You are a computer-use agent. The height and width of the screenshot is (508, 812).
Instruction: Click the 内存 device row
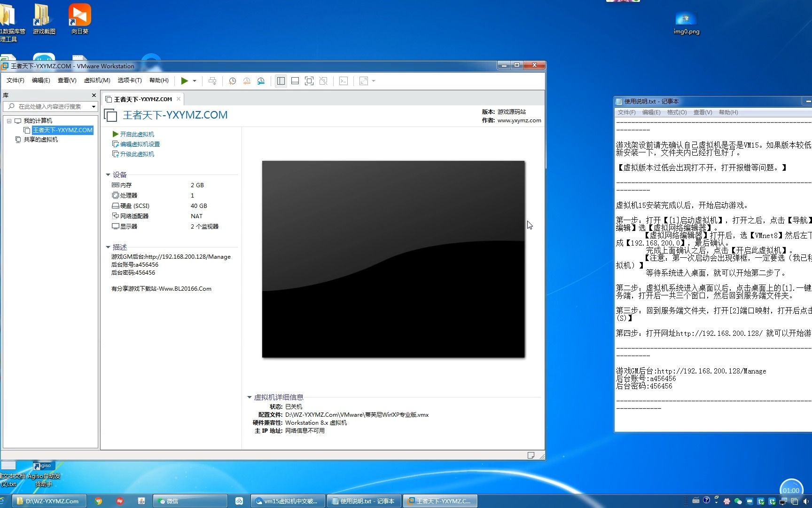pos(164,185)
